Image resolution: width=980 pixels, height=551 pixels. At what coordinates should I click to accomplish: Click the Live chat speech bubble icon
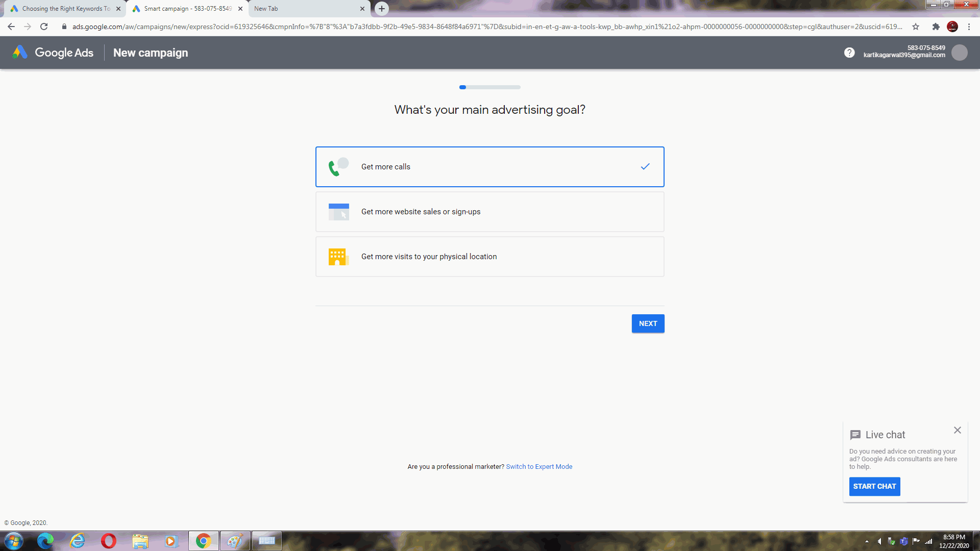click(855, 435)
